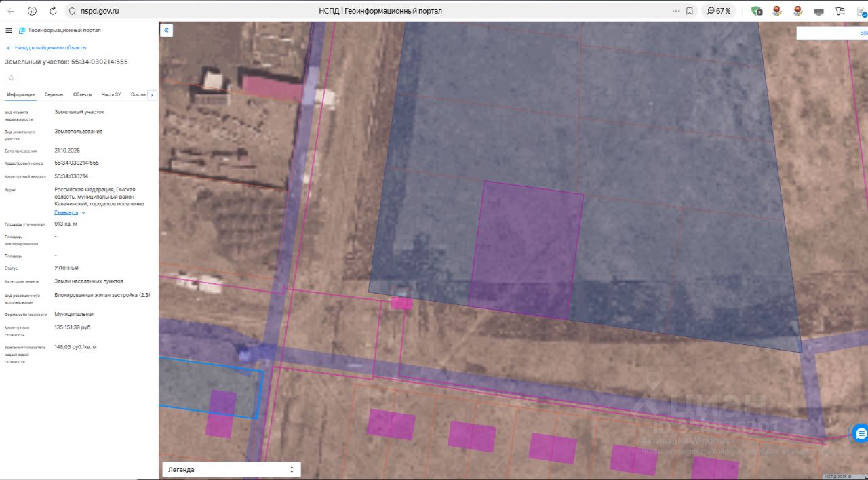Select the area value 913 кв. м
The width and height of the screenshot is (868, 480).
point(66,224)
